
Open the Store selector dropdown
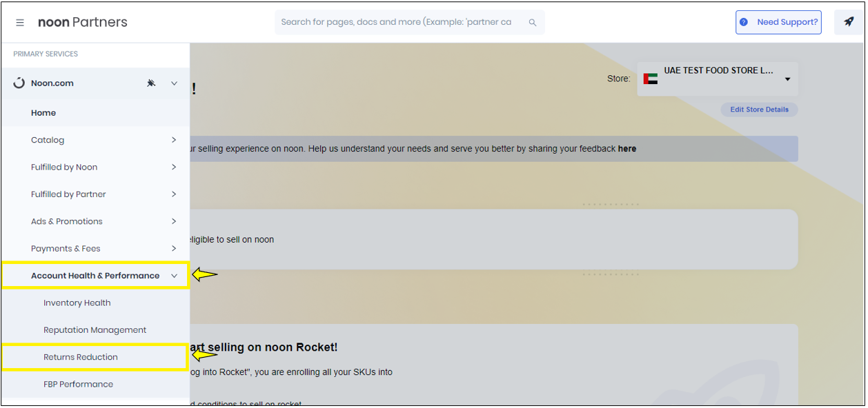[718, 79]
